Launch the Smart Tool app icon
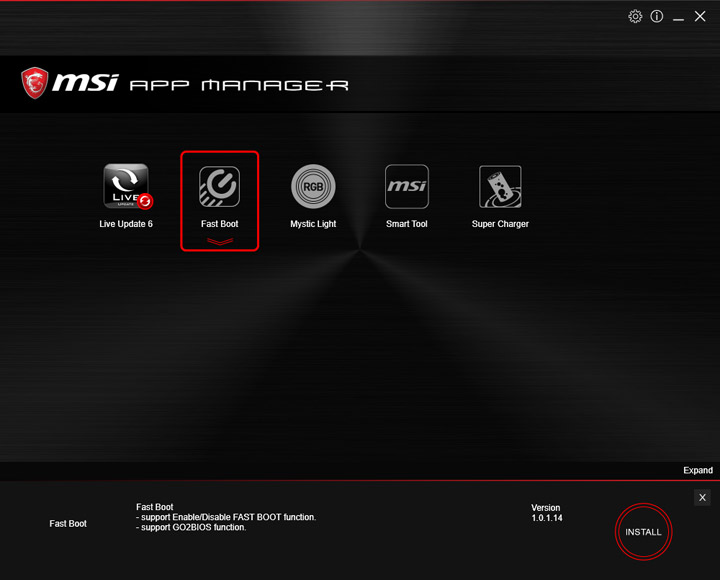Screen dimensions: 720x580 click(407, 186)
